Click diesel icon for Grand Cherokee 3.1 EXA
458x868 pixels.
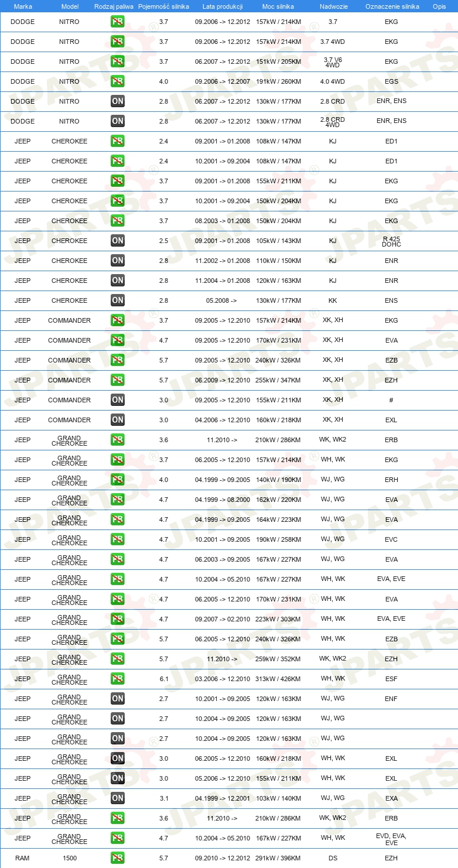click(x=118, y=798)
